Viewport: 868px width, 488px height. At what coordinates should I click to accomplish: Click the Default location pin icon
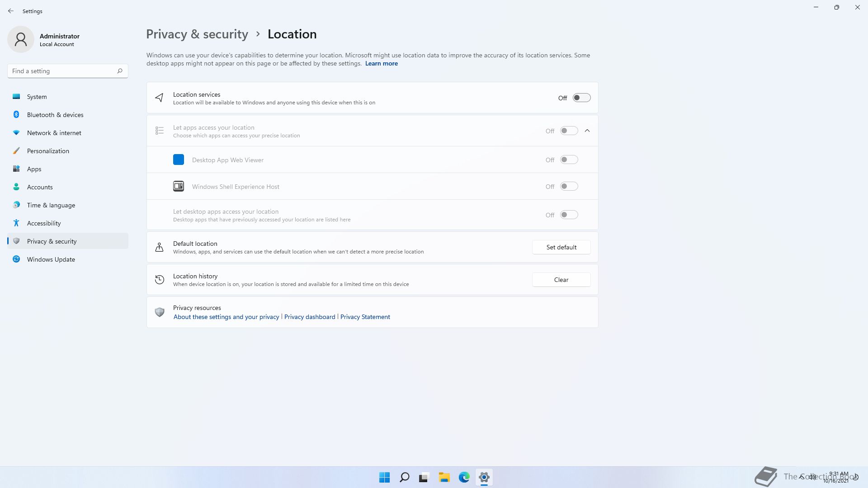(159, 247)
